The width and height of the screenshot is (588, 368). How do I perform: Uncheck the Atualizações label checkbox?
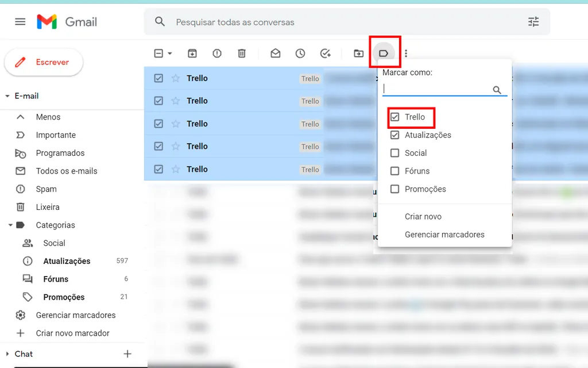[x=394, y=135]
